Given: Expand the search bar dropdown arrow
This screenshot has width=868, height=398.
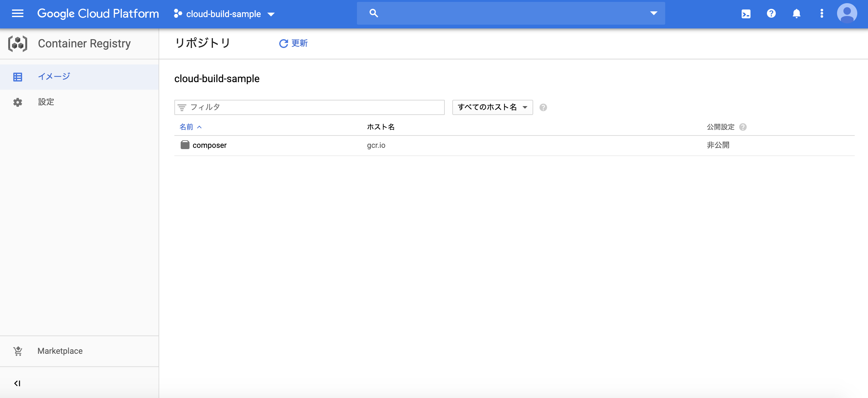Looking at the screenshot, I should (x=653, y=14).
